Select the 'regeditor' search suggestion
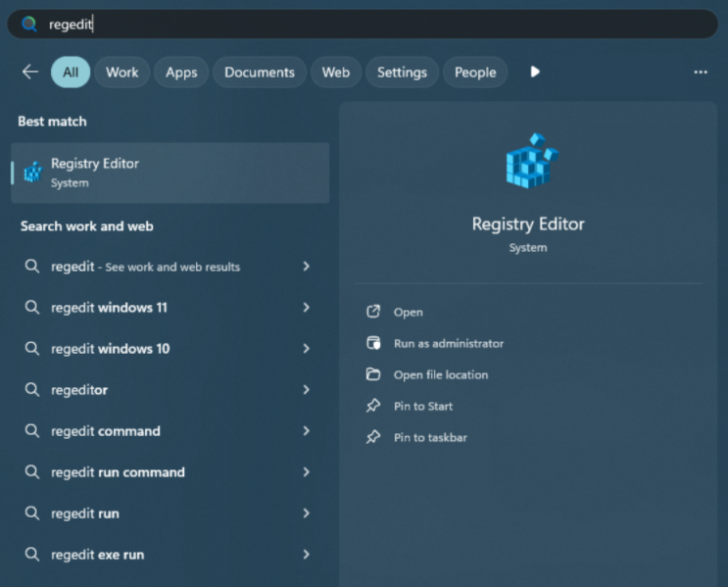The width and height of the screenshot is (728, 587). 79,390
